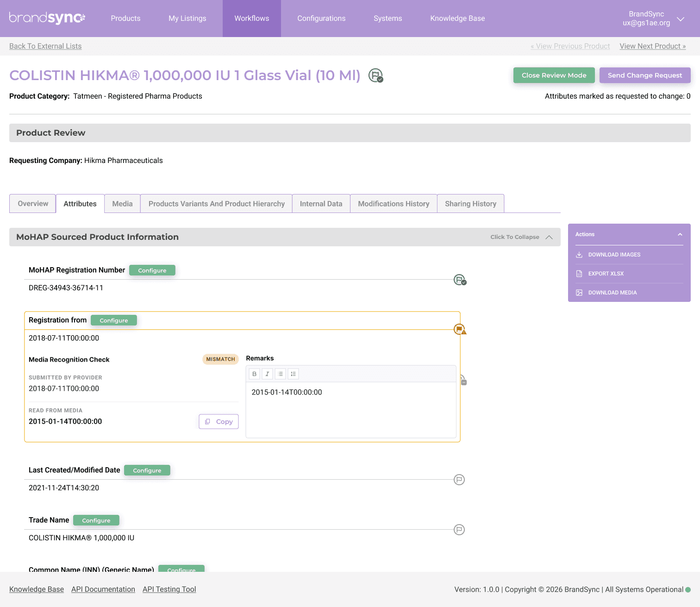Screen dimensions: 700x607
Task: Toggle flag for MoHAP Registration Number
Action: (x=460, y=280)
